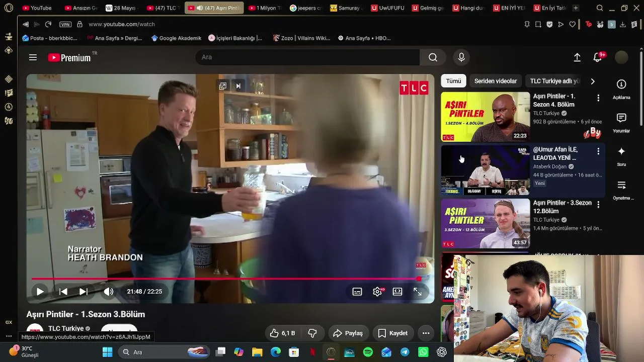
Task: Toggle the Opera VPN badge
Action: pos(65,24)
